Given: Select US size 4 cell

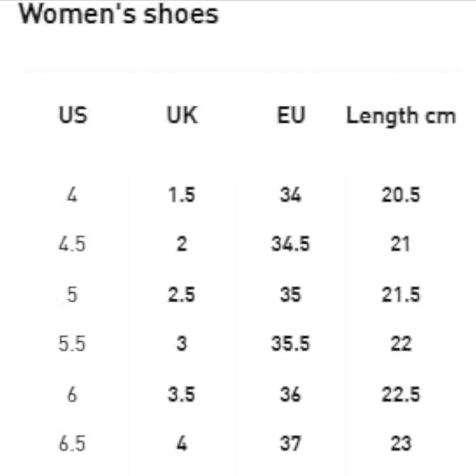Looking at the screenshot, I should (72, 195).
